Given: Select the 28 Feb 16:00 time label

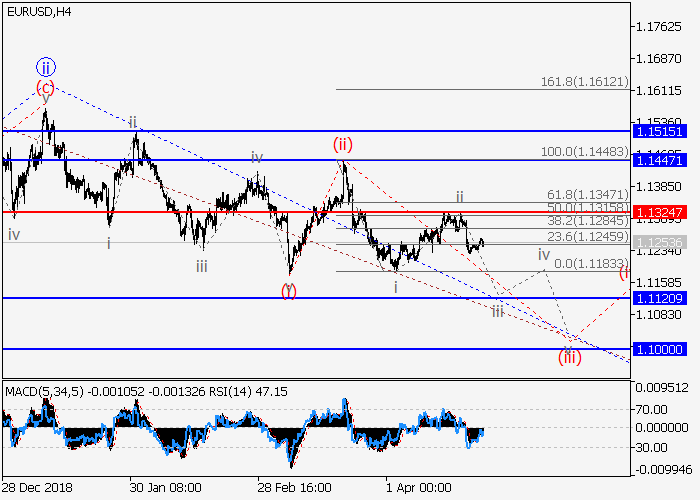Looking at the screenshot, I should pos(293,488).
